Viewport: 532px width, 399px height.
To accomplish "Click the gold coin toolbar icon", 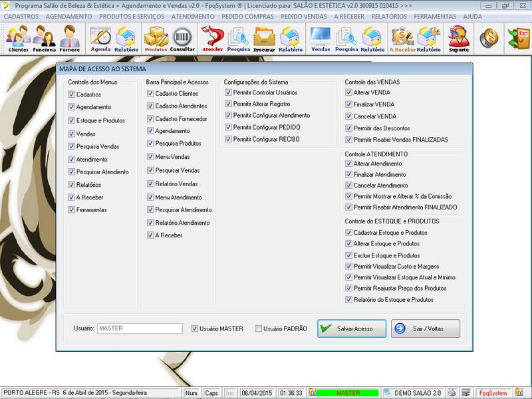I will [489, 38].
